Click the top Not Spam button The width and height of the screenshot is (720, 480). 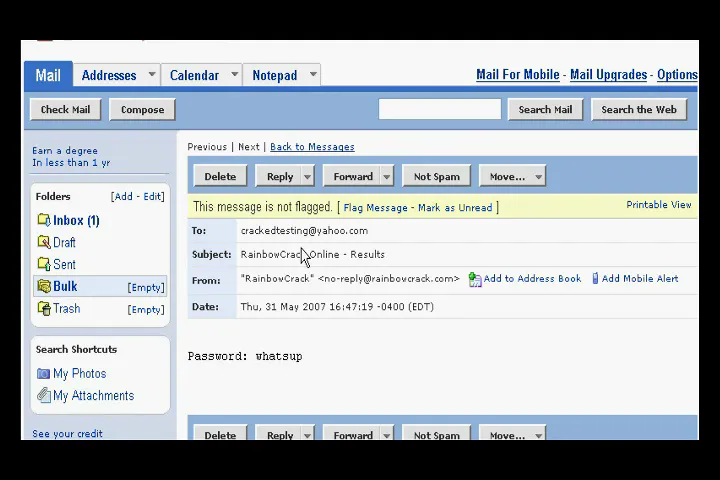pyautogui.click(x=436, y=176)
